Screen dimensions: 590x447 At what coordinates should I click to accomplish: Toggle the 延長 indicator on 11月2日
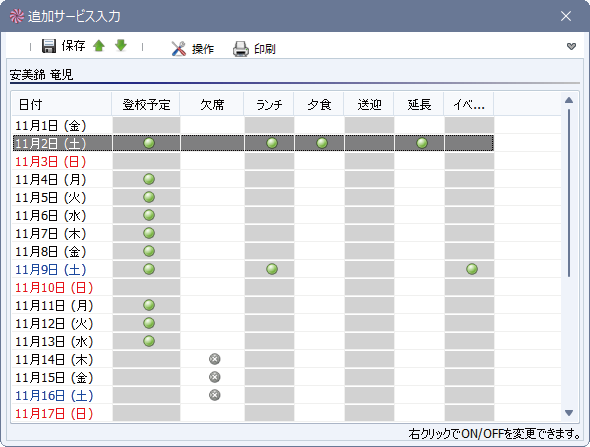[422, 143]
